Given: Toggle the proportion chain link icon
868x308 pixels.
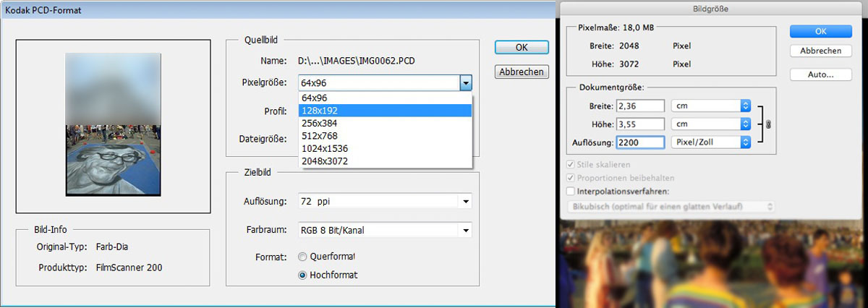Looking at the screenshot, I should pos(768,124).
